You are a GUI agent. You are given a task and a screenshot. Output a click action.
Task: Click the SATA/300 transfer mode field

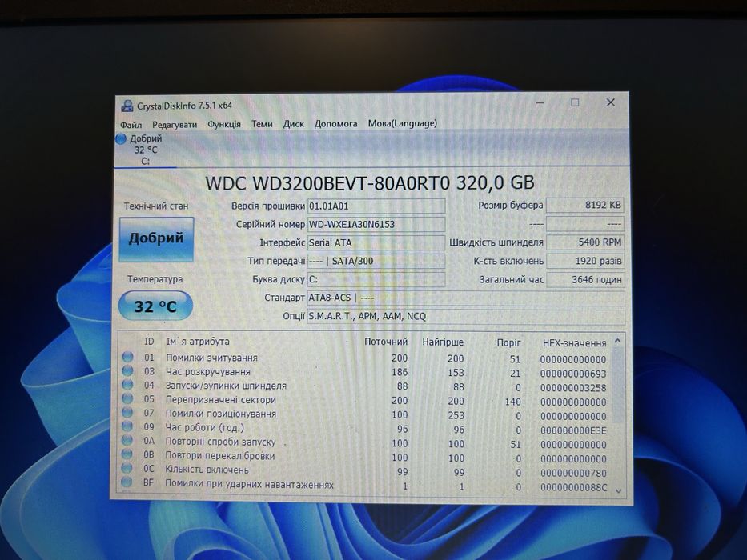(376, 261)
